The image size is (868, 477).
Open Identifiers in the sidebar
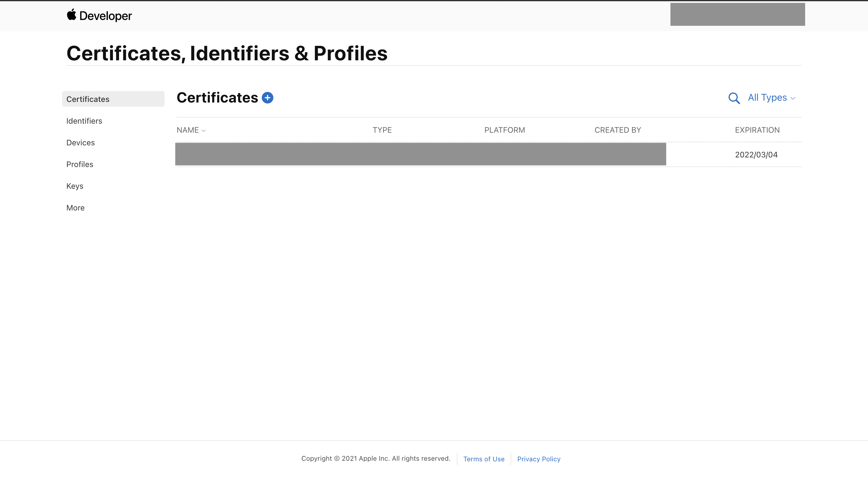[x=84, y=121]
